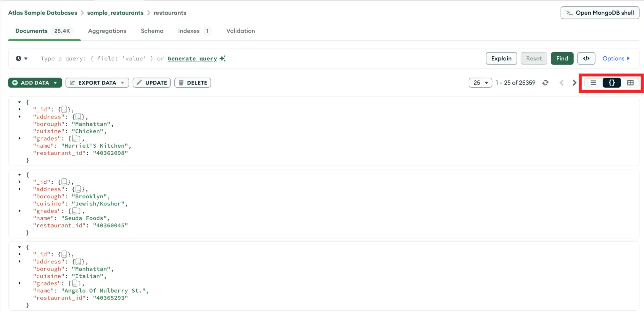Screen dimensions: 644x312
Task: Go to previous page of results
Action: [x=562, y=82]
